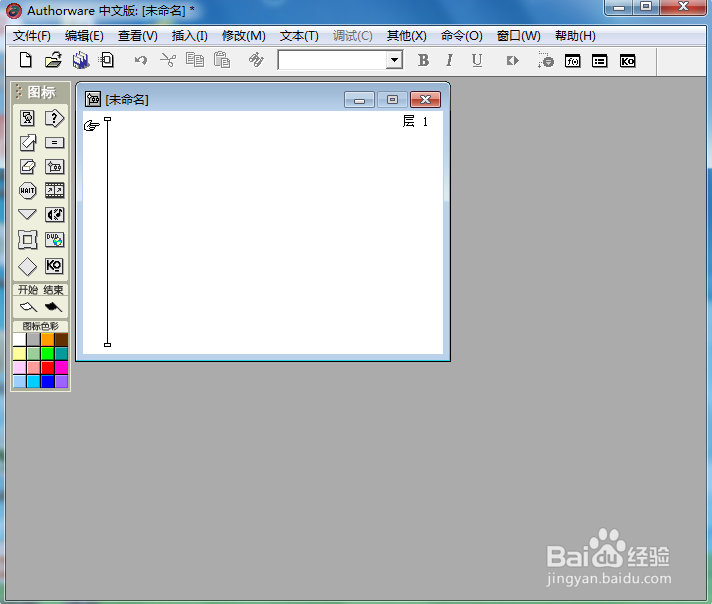Choose the Digital Movie icon
Image resolution: width=712 pixels, height=604 pixels.
54,190
